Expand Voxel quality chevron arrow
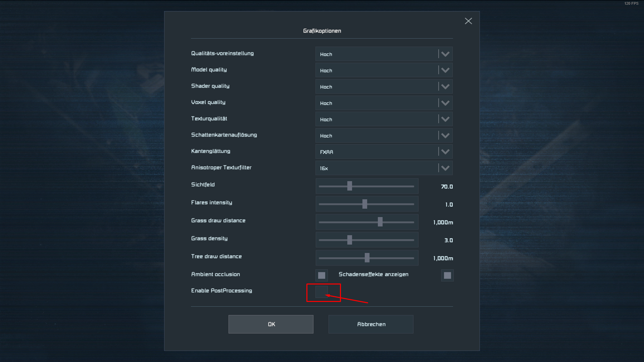 click(445, 103)
